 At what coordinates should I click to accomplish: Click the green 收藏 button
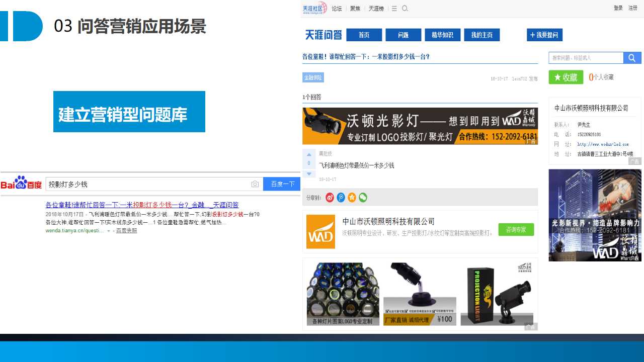pos(566,77)
